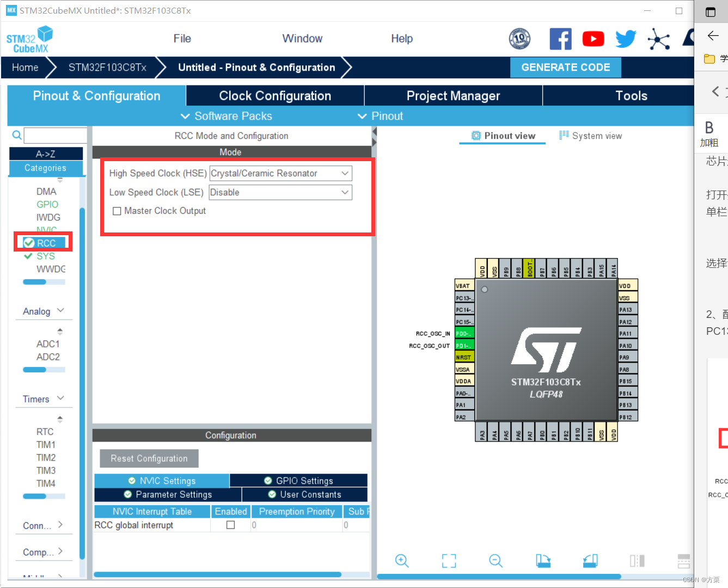Image resolution: width=728 pixels, height=588 pixels.
Task: Click the PD0 RCC_OSC_IN green pin
Action: 464,334
